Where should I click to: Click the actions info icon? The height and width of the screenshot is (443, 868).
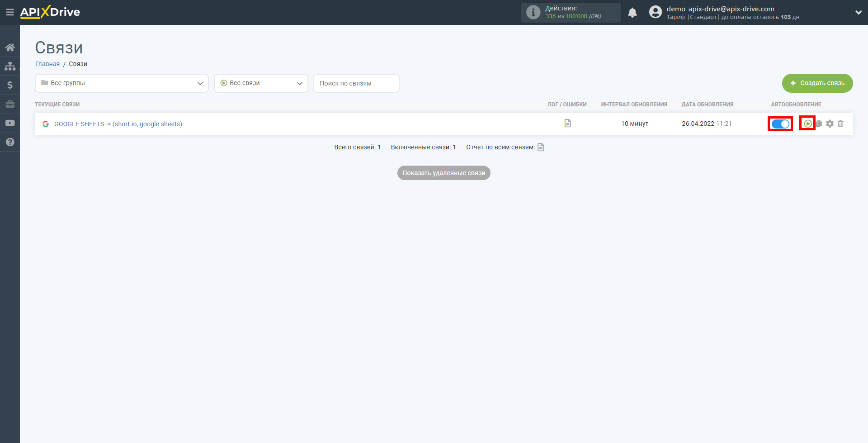click(x=533, y=12)
